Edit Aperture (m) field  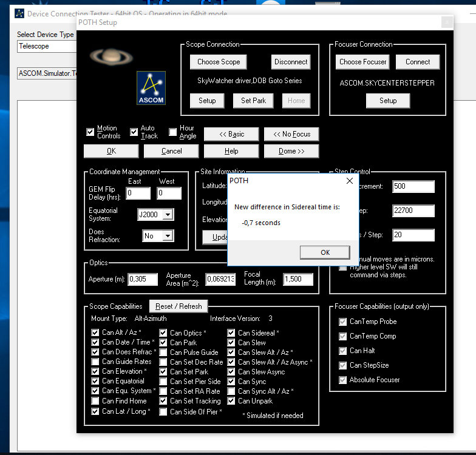pyautogui.click(x=143, y=279)
